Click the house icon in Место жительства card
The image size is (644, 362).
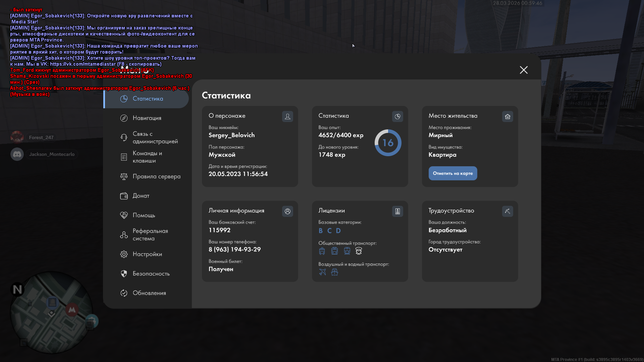pos(507,116)
